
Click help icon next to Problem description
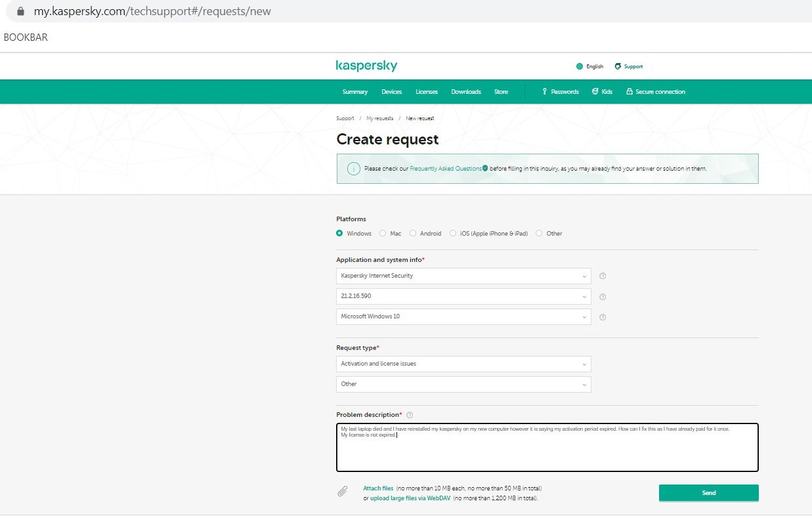coord(410,415)
